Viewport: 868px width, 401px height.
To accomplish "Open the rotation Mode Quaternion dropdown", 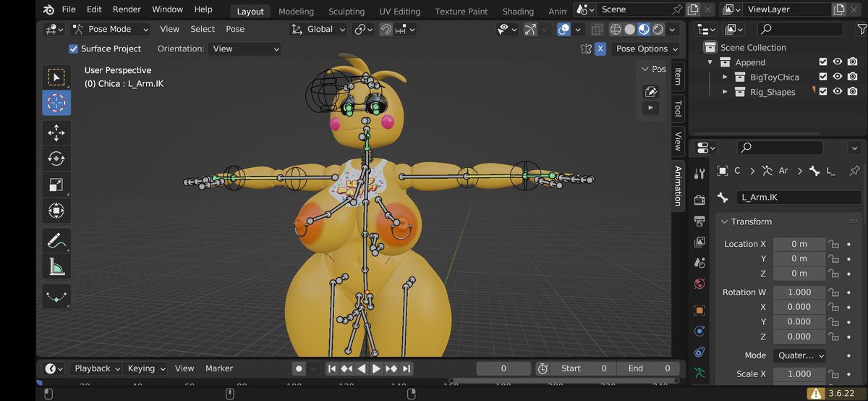I will 800,355.
